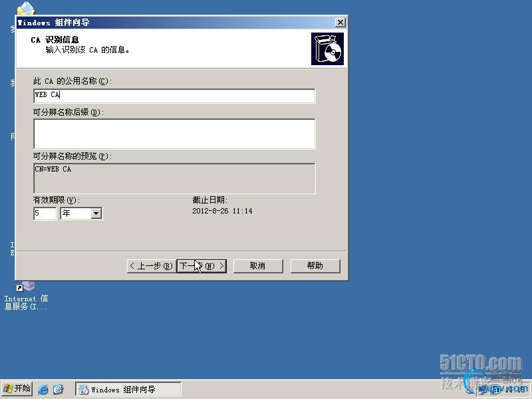Click the distinguished name preview box
This screenshot has height=399, width=532.
tap(174, 178)
